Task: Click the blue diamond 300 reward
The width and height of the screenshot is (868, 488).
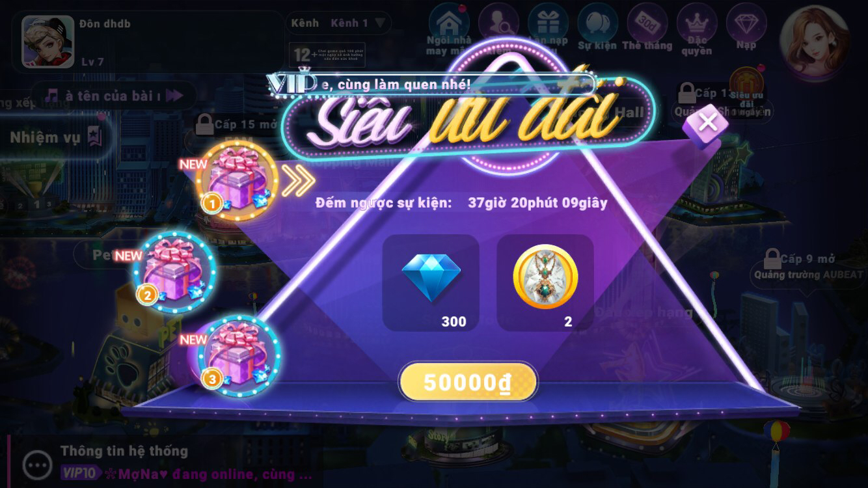Action: pos(431,283)
